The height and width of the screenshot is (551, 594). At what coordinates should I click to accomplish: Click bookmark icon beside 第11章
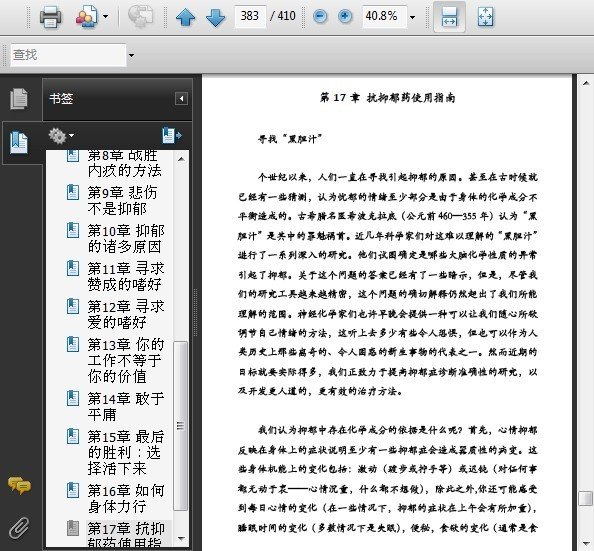[x=73, y=268]
